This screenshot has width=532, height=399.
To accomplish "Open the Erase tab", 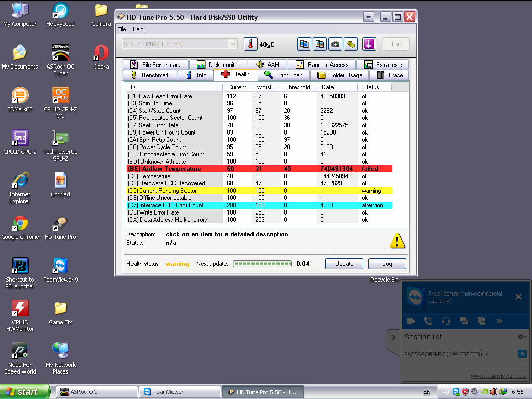I will [389, 75].
